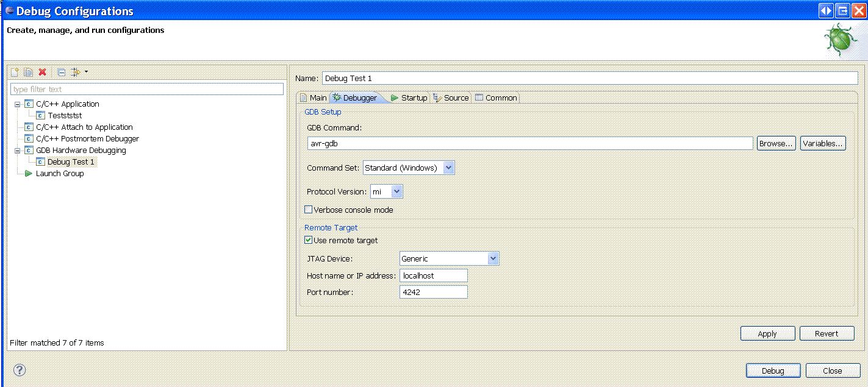Delete selected configuration with red X

pos(42,72)
